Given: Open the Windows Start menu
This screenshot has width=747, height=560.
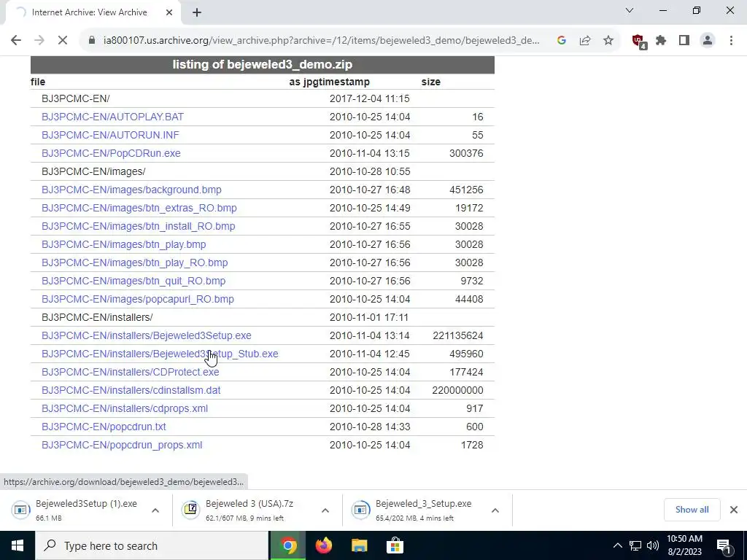Looking at the screenshot, I should [x=18, y=545].
